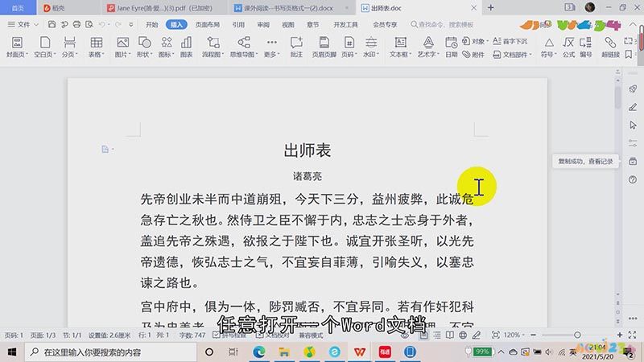Switch to outline view in status bar
Viewport: 644px width, 362px height.
(x=437, y=335)
